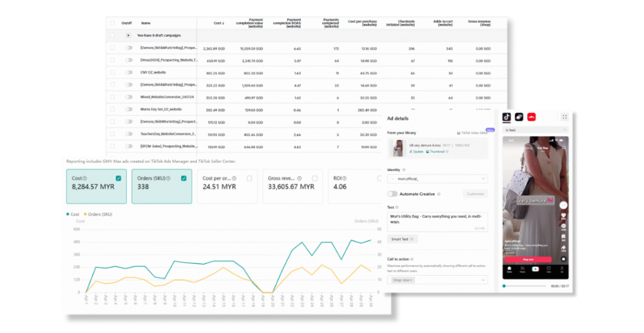
Task: Tap the Profile icon in phone preview
Action: [x=562, y=269]
